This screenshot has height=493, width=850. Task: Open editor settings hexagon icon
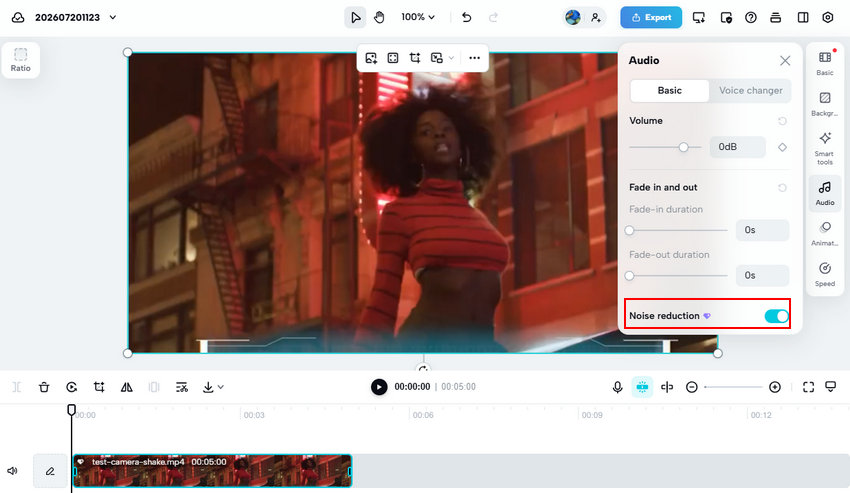(828, 17)
